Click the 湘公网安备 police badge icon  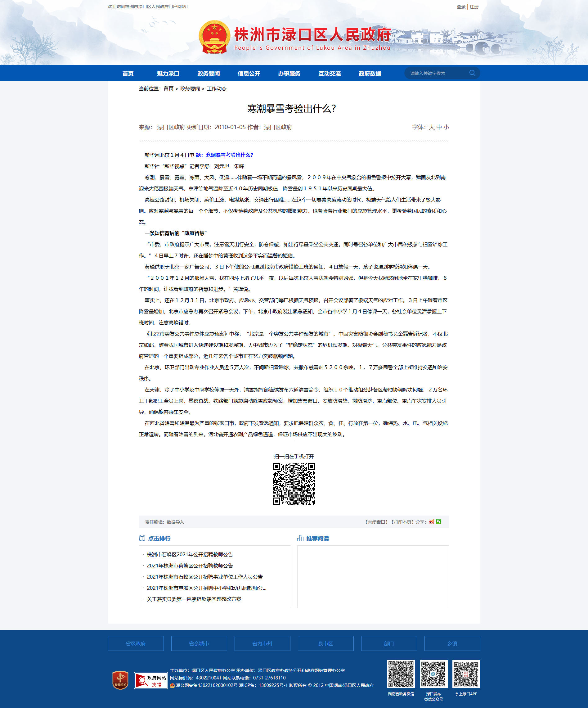172,685
